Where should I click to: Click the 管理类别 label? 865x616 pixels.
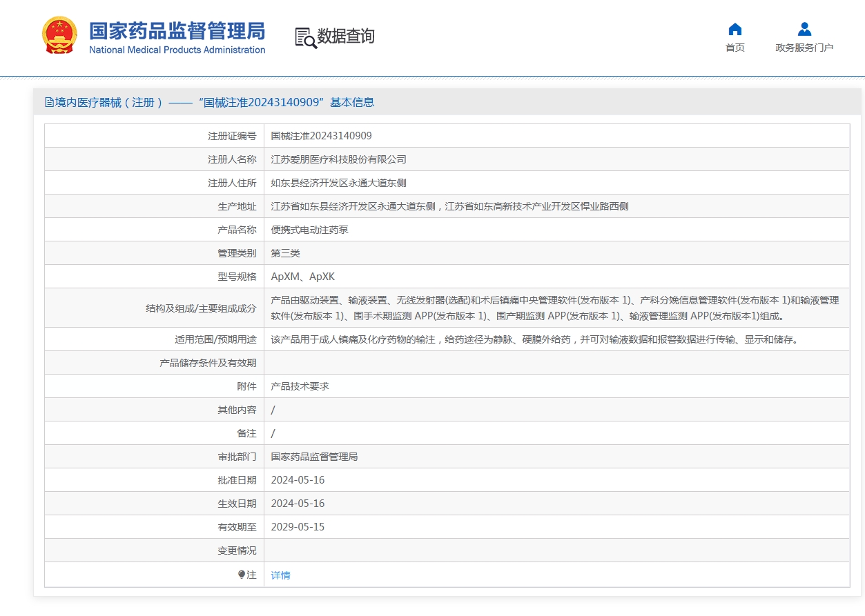(x=237, y=253)
